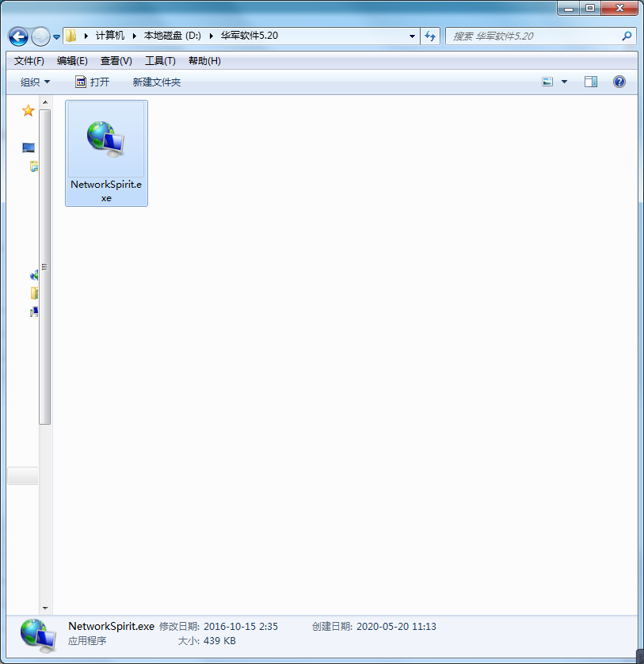Click 修改日期 value 2016-10-15 2:35
Screen dimensions: 644x664
click(x=241, y=626)
